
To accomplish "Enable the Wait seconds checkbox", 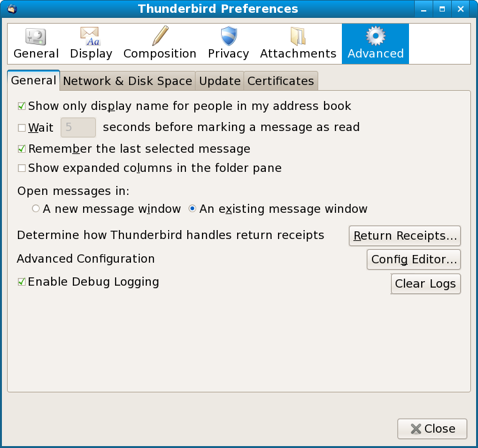I will pos(22,127).
